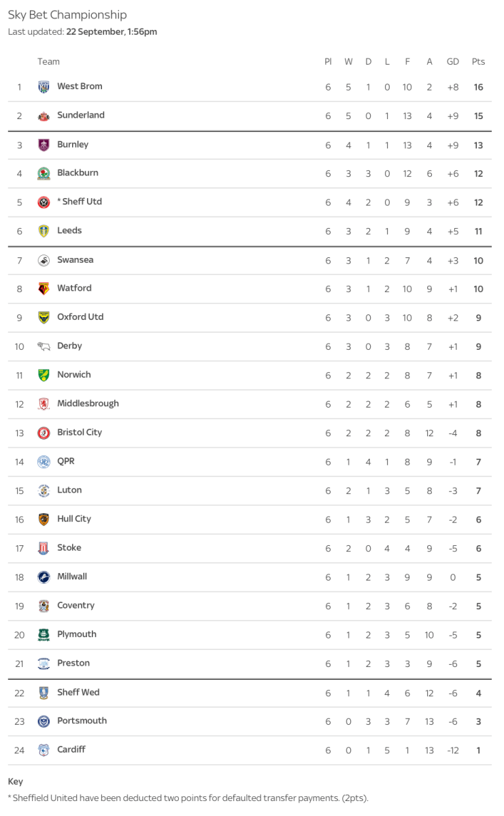504x816 pixels.
Task: Click the Watford crest icon
Action: point(44,289)
